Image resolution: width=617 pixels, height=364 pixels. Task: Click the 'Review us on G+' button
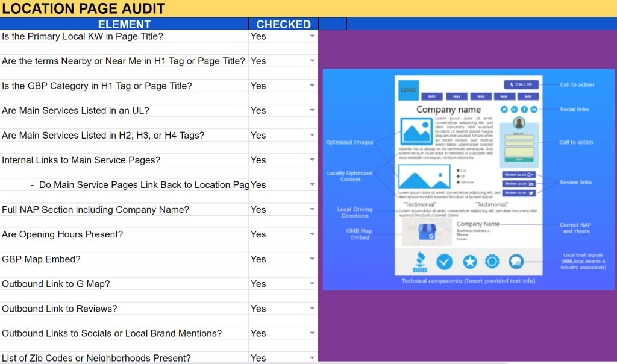point(519,175)
